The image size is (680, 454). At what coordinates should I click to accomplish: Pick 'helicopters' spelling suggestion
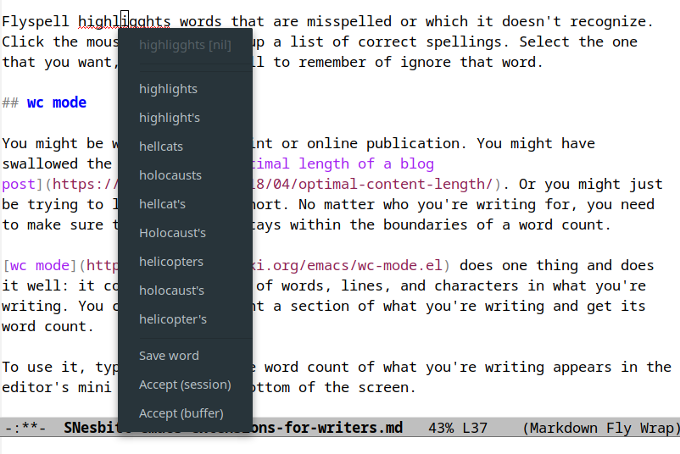171,262
